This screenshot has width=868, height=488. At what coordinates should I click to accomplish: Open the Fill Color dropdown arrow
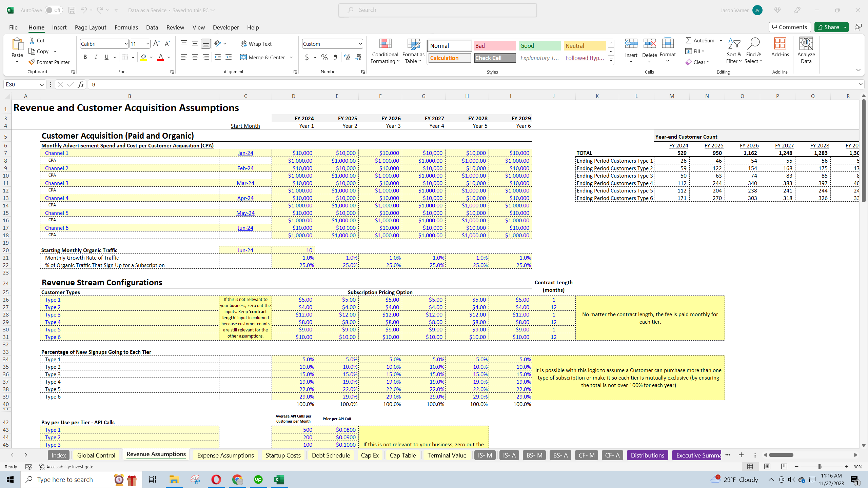pyautogui.click(x=152, y=57)
